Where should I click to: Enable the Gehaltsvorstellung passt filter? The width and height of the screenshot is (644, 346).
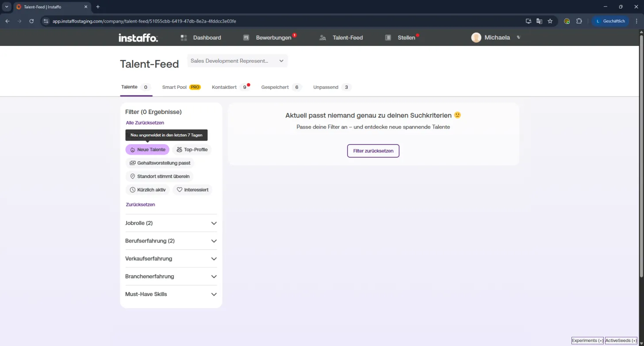point(160,163)
